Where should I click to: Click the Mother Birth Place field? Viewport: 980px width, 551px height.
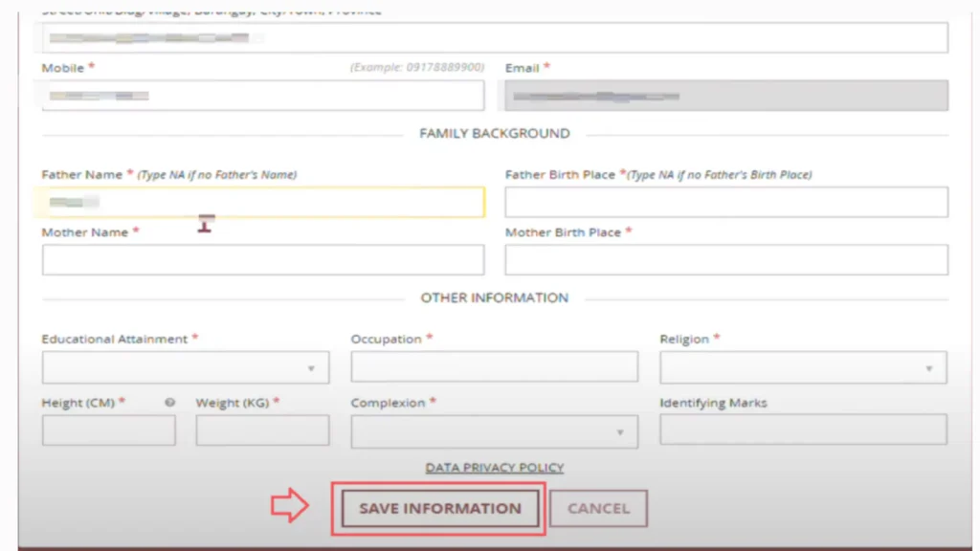coord(725,259)
